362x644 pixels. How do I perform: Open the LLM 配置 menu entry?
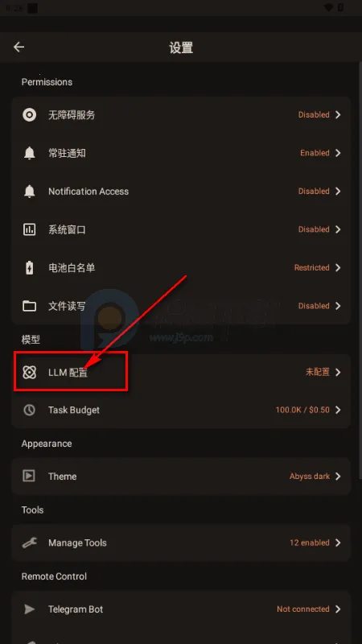point(181,373)
